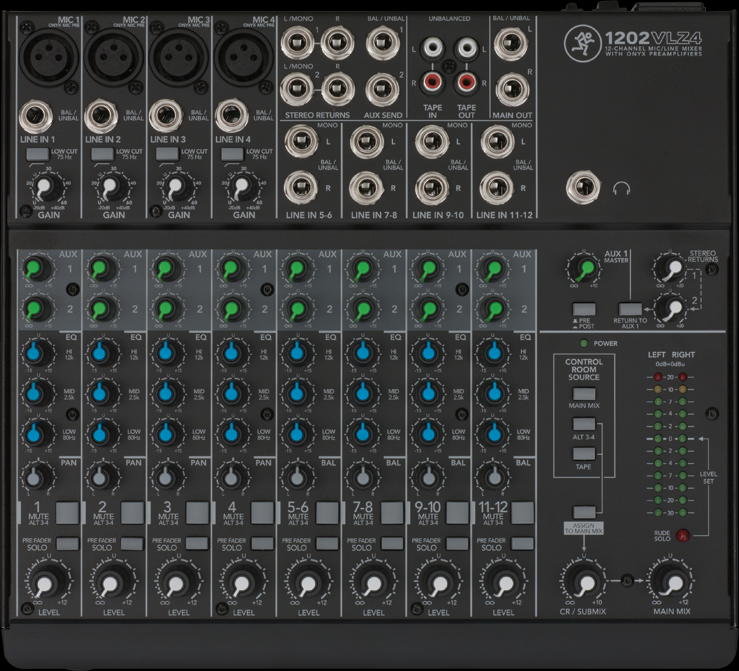Screen dimensions: 739x671
Task: Enable Low Cut 75 Hz on channel 2
Action: [x=101, y=155]
